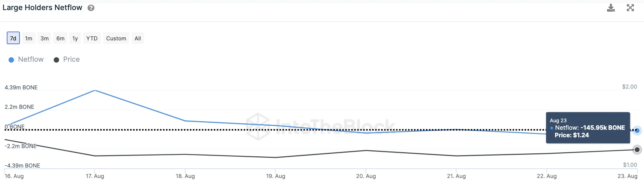Click the 20. Aug axis label
The height and width of the screenshot is (184, 644).
(366, 176)
